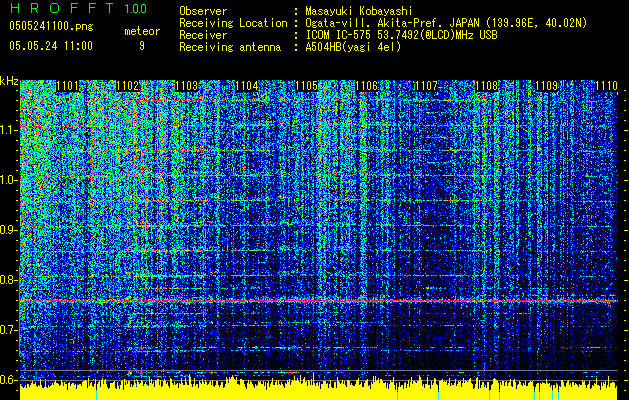The height and width of the screenshot is (400, 629).
Task: Select the 1110 time marker
Action: [606, 87]
